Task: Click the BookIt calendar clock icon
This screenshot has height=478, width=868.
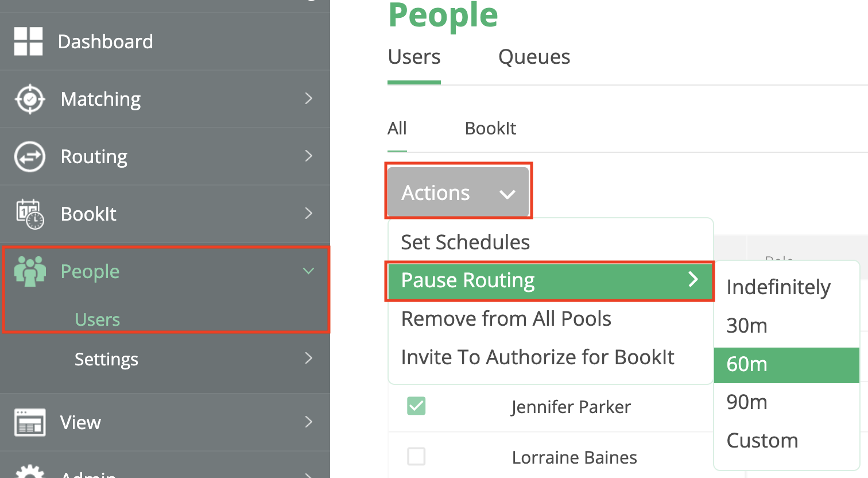Action: point(30,214)
